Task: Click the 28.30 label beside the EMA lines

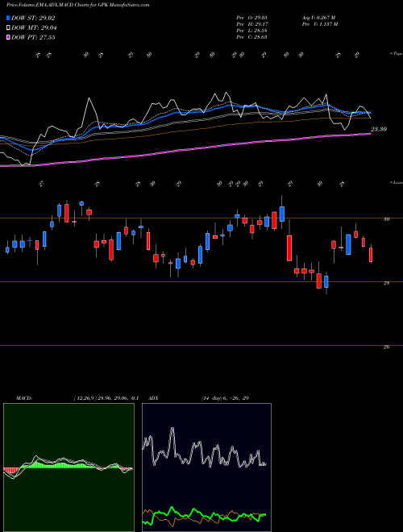Action: point(379,129)
